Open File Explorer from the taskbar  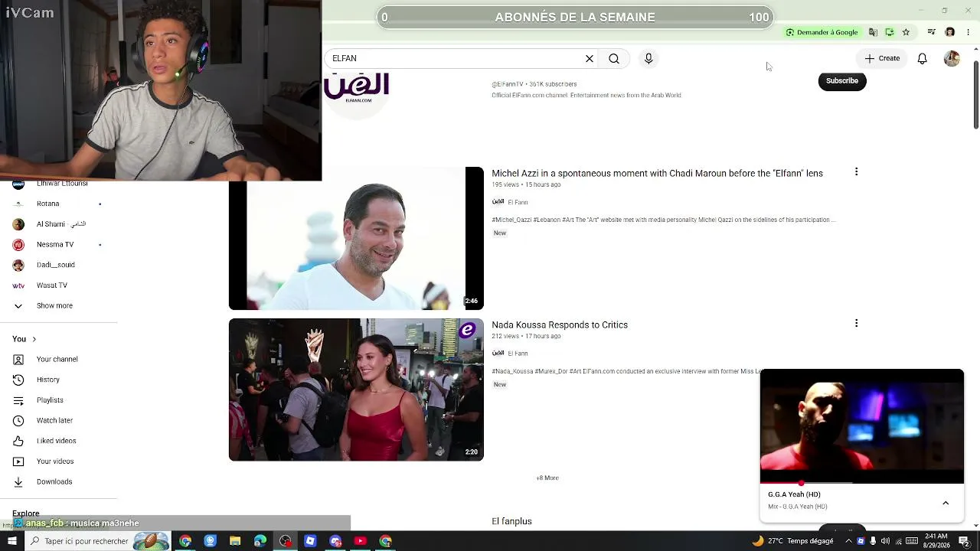pyautogui.click(x=235, y=541)
